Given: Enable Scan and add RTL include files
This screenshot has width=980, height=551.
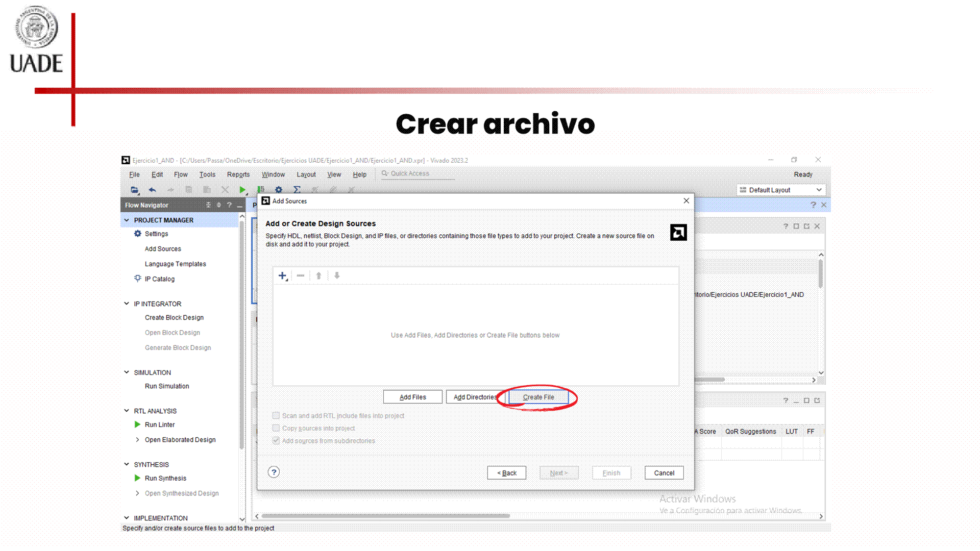Looking at the screenshot, I should point(276,415).
